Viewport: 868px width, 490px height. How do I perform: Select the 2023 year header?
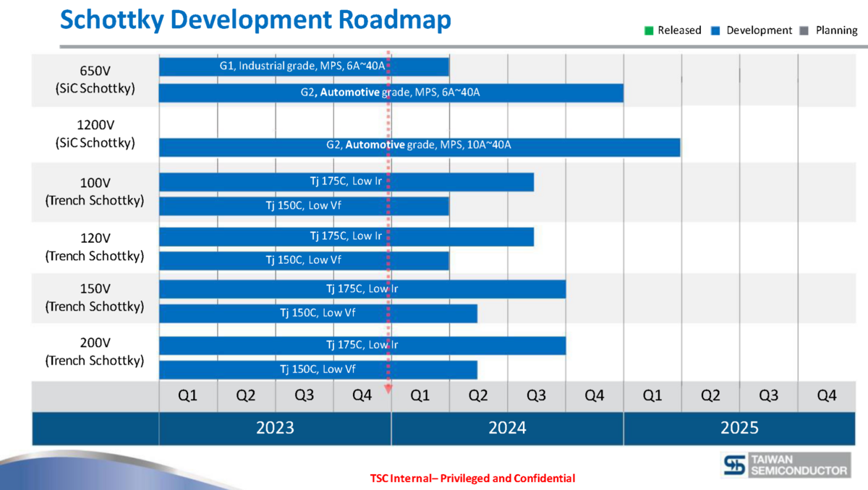pos(275,428)
